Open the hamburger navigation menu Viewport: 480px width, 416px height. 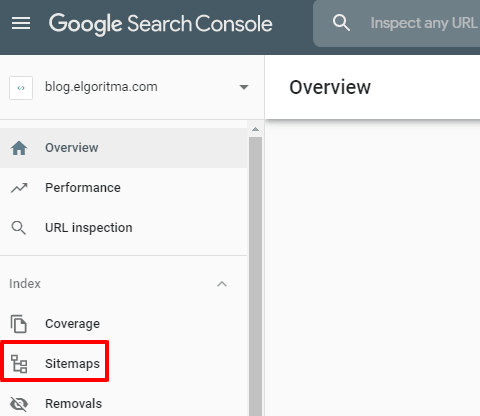pos(21,23)
